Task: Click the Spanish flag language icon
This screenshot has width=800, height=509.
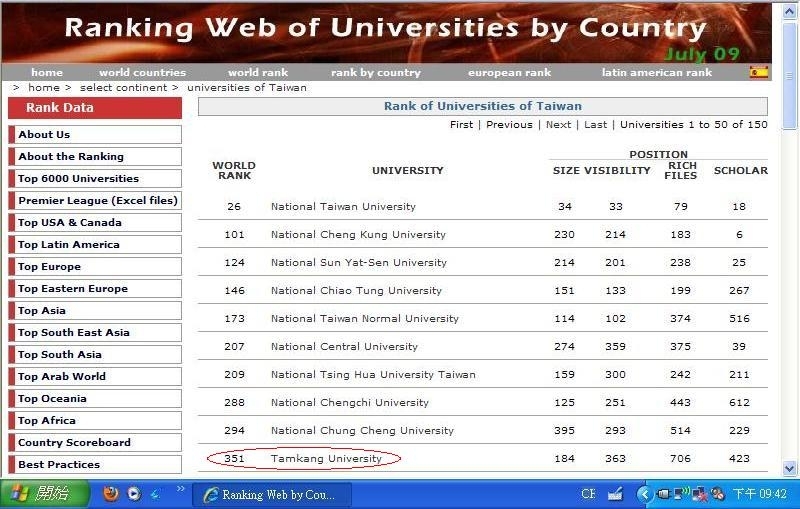Action: click(759, 72)
